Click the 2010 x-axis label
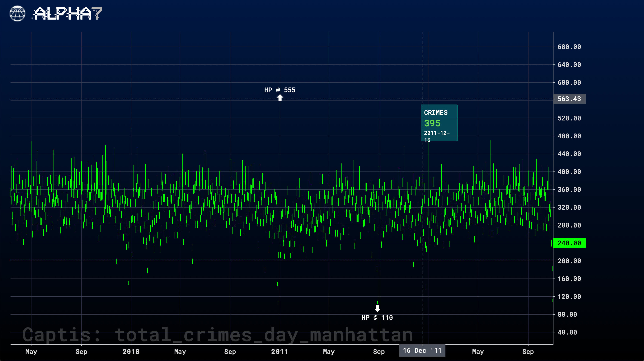 point(131,352)
